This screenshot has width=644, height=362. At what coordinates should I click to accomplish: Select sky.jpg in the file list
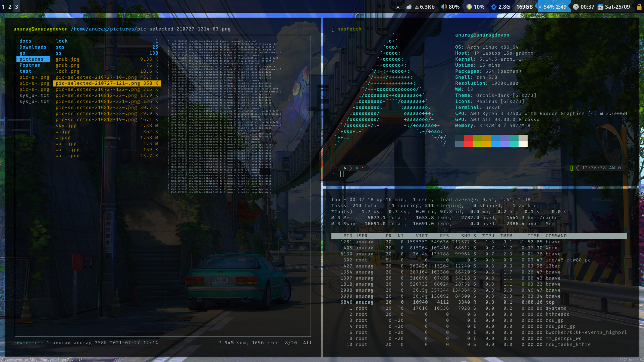click(x=66, y=126)
